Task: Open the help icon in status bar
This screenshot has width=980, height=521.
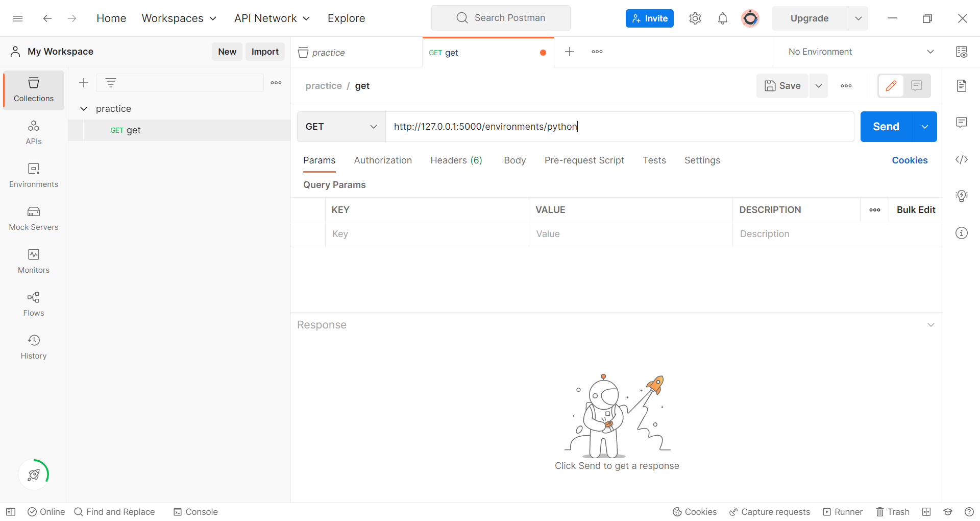Action: (969, 512)
